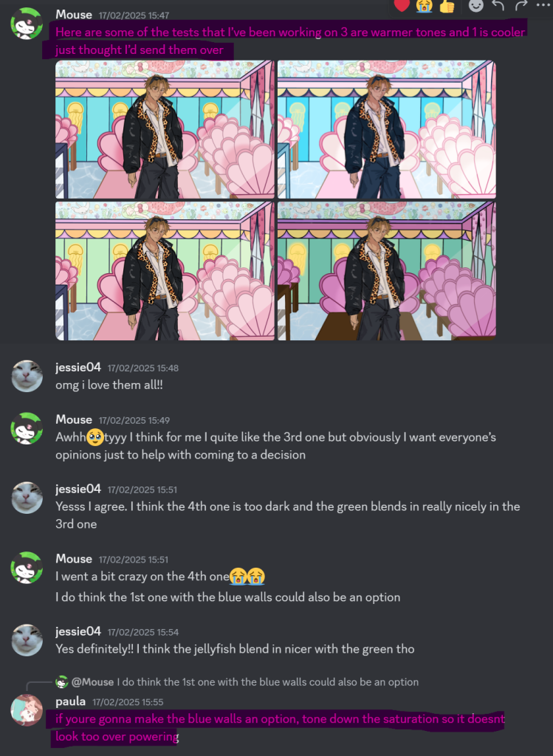Screen dimensions: 553x756
Task: Open the add reaction emoji picker
Action: (476, 6)
